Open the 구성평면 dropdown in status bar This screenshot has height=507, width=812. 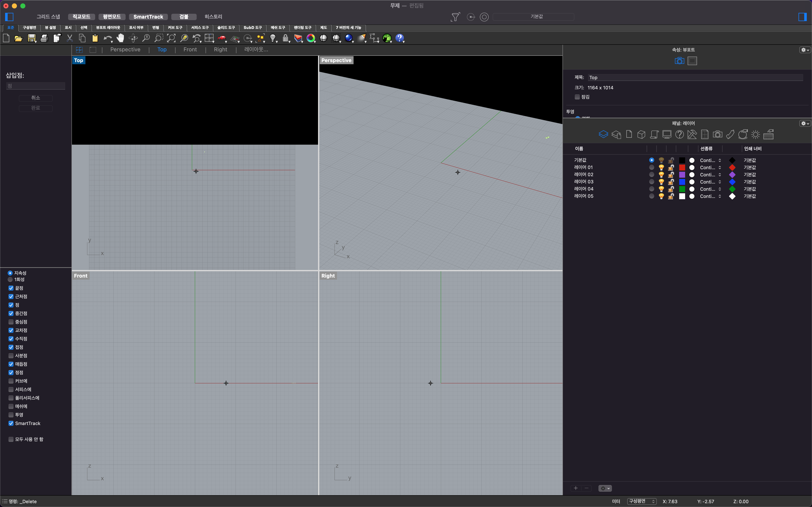point(642,501)
